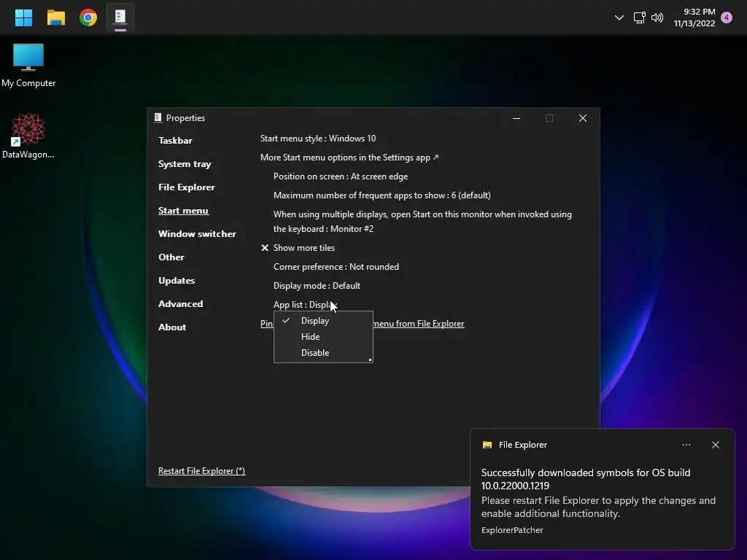Switch to the File Explorer section
The height and width of the screenshot is (560, 747).
186,187
